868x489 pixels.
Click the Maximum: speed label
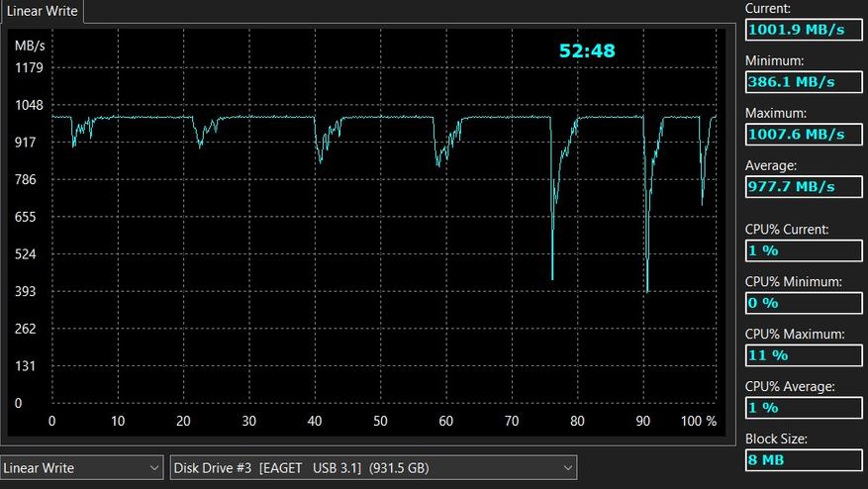(x=776, y=113)
